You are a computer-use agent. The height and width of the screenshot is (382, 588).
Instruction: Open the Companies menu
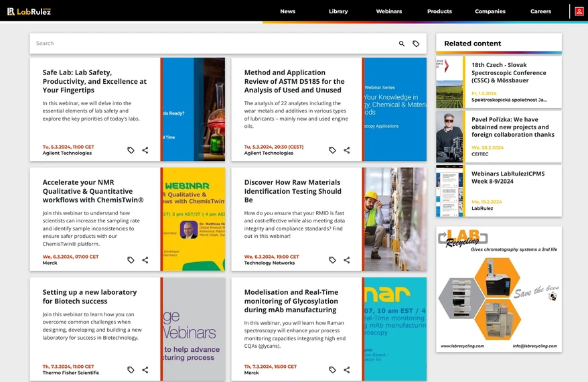(x=490, y=11)
